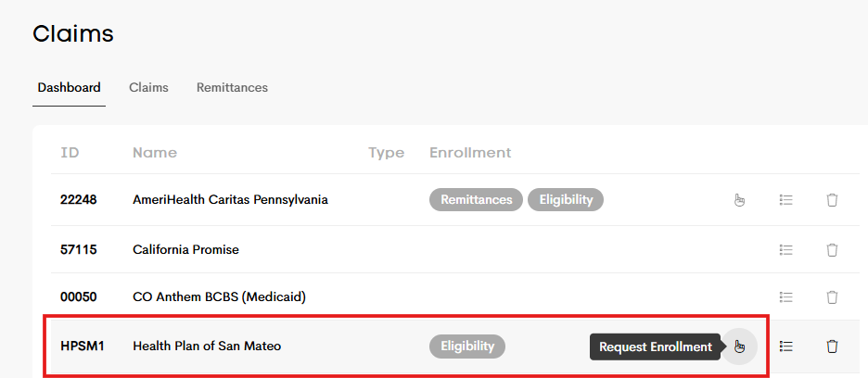Click Request Enrollment hand icon for HPSM1

click(740, 346)
